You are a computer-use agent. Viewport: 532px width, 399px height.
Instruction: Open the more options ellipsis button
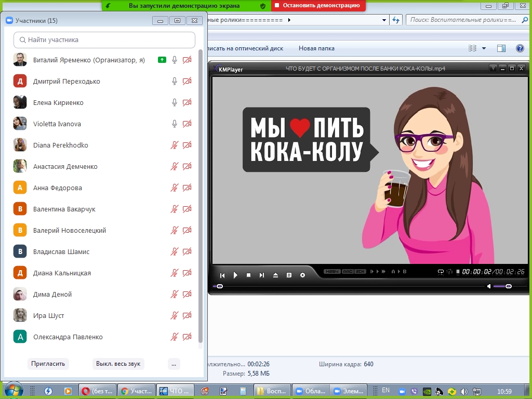pyautogui.click(x=174, y=364)
